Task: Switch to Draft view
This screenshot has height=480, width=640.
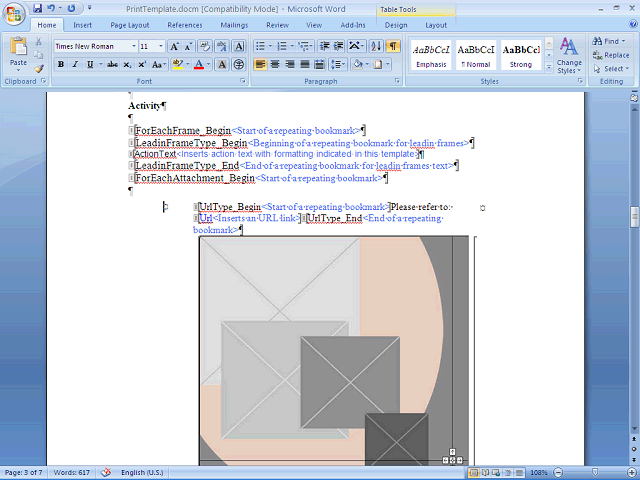Action: 519,473
